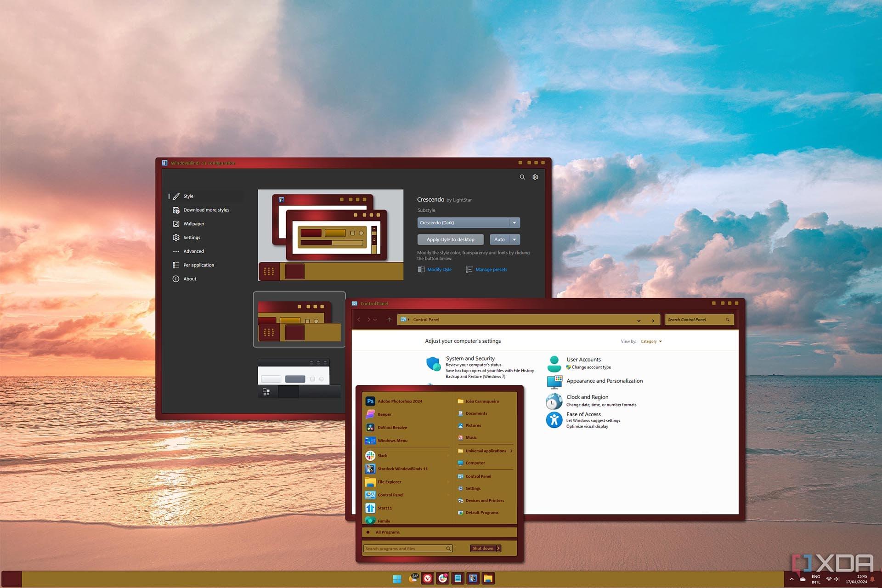Expand the Crescendo (Dark) substyle dropdown
This screenshot has width=882, height=588.
tap(514, 223)
